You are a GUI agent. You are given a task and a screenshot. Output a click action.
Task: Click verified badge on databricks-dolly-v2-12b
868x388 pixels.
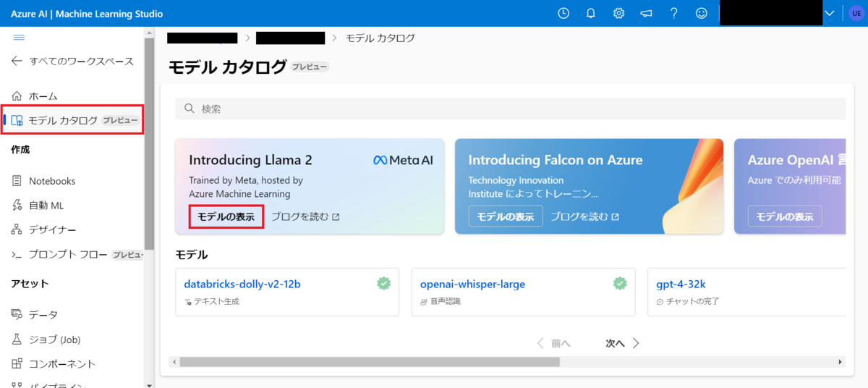click(x=384, y=284)
